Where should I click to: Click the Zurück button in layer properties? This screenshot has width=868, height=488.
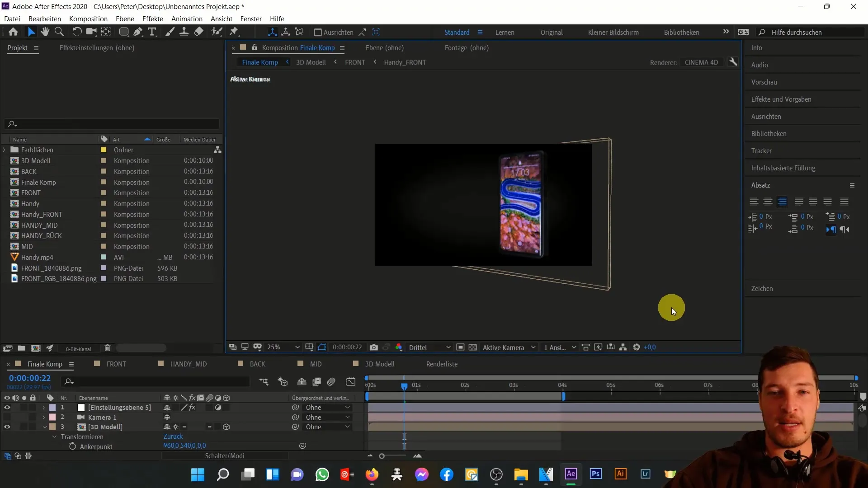[x=172, y=437]
